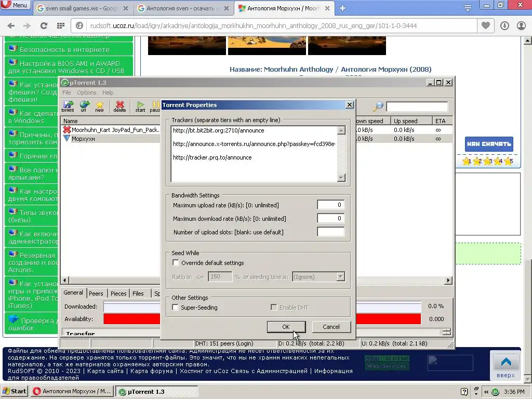Enable the Super-Seeding checkbox
Image resolution: width=532 pixels, height=399 pixels.
tap(175, 308)
